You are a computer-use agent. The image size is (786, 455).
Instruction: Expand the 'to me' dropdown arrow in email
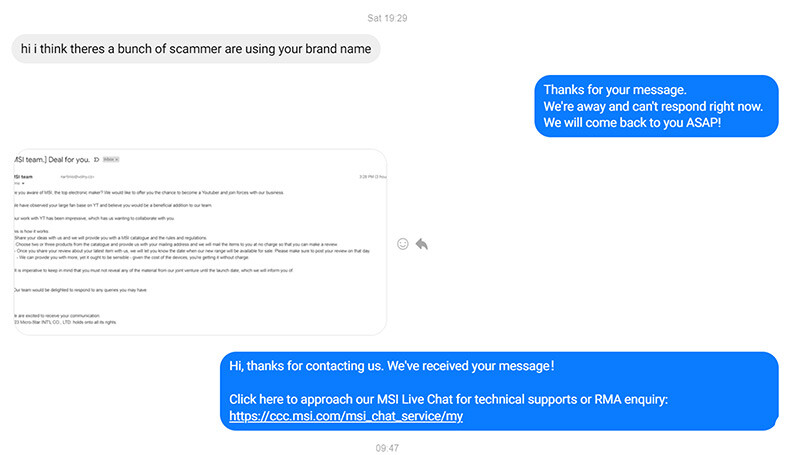(x=23, y=183)
